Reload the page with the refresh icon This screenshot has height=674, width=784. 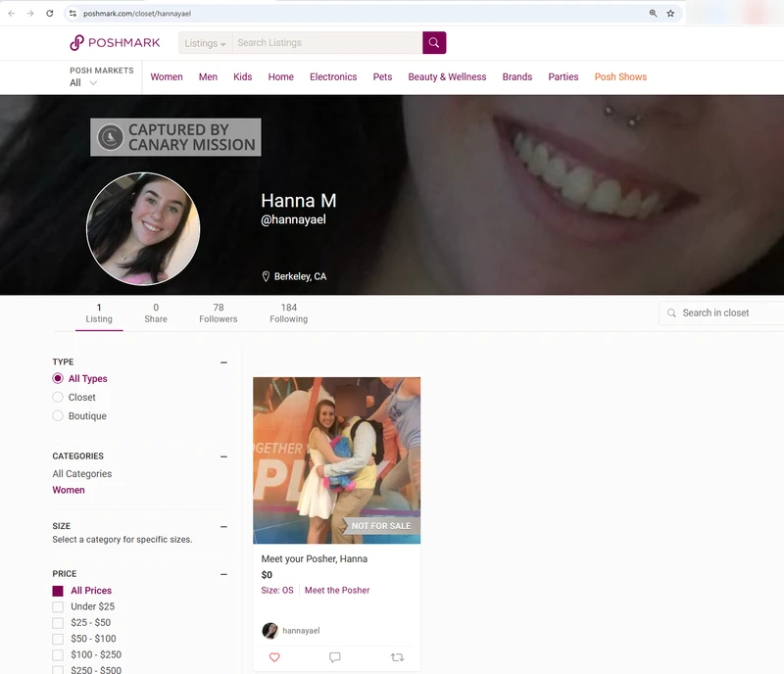click(x=50, y=14)
